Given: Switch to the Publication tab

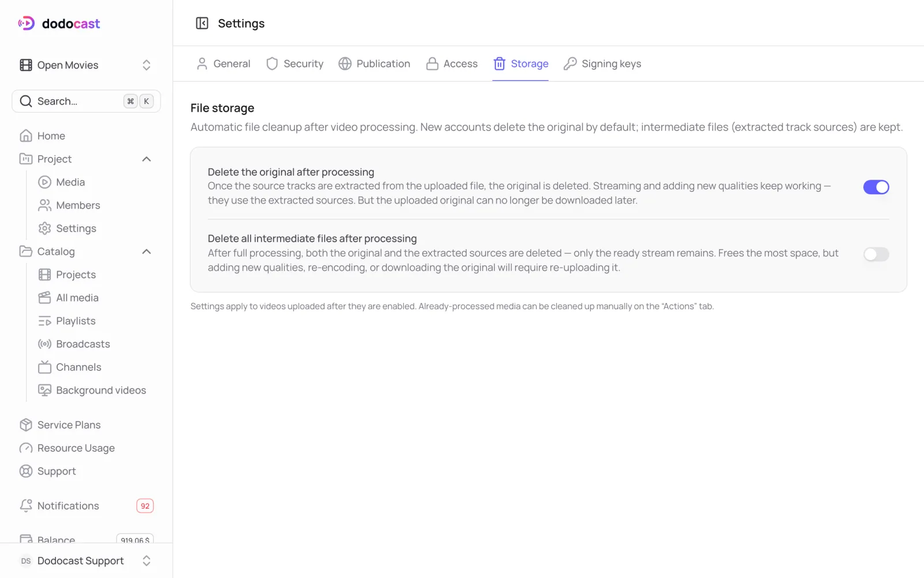Looking at the screenshot, I should (374, 64).
